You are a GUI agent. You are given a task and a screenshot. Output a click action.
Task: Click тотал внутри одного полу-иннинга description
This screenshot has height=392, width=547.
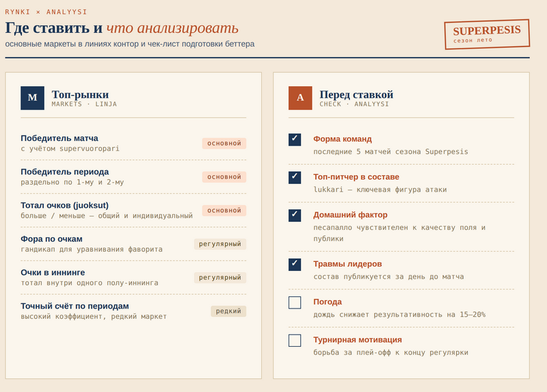pos(90,283)
